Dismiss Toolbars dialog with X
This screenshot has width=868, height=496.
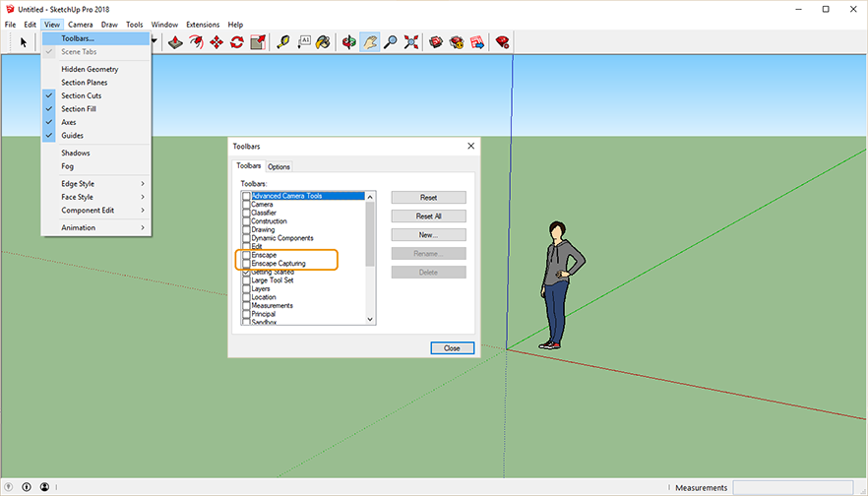pyautogui.click(x=470, y=146)
